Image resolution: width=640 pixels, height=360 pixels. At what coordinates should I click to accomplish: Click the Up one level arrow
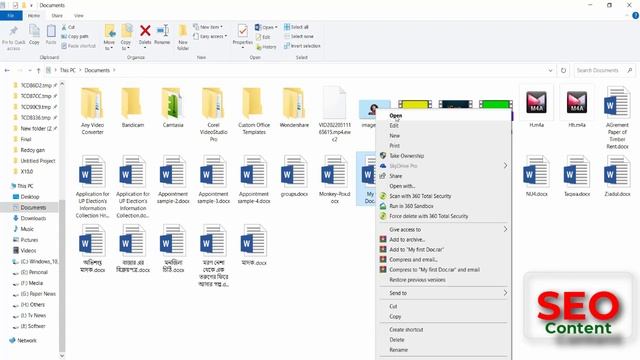38,70
